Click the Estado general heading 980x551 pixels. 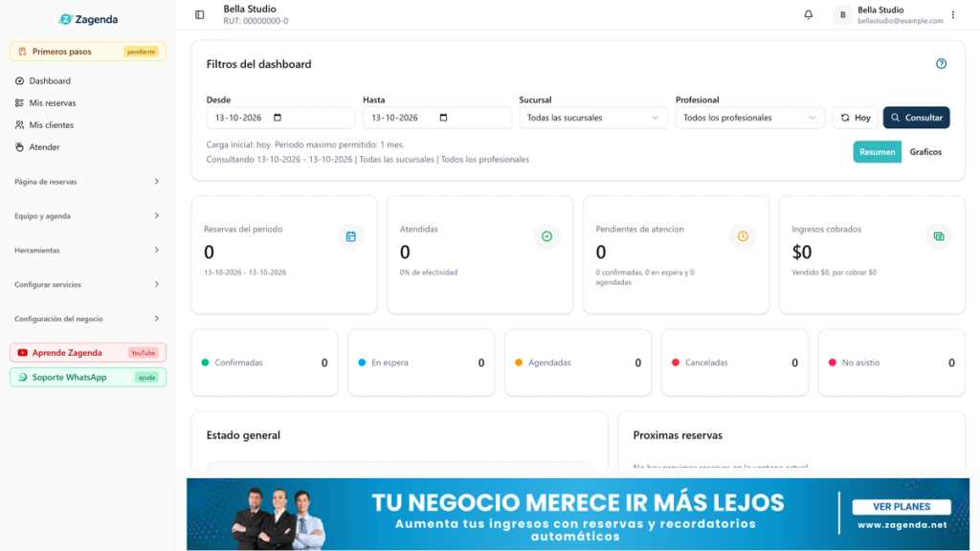(x=243, y=435)
